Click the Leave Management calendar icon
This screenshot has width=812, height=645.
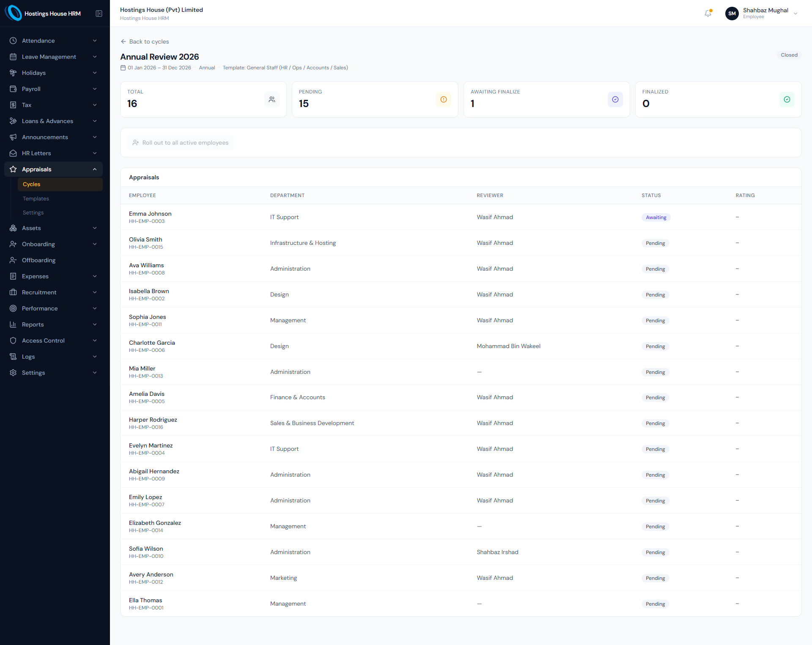13,57
